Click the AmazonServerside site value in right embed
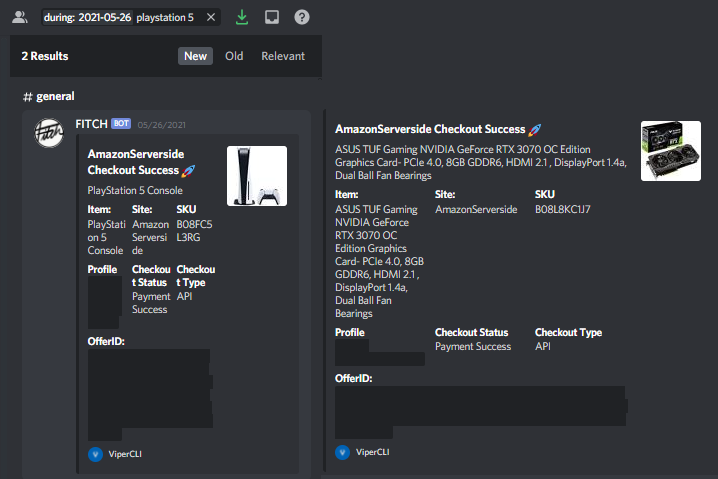 (476, 209)
